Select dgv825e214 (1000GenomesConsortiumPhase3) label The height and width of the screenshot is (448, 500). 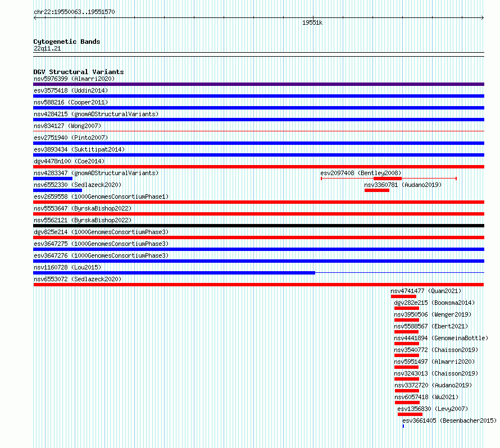101,232
